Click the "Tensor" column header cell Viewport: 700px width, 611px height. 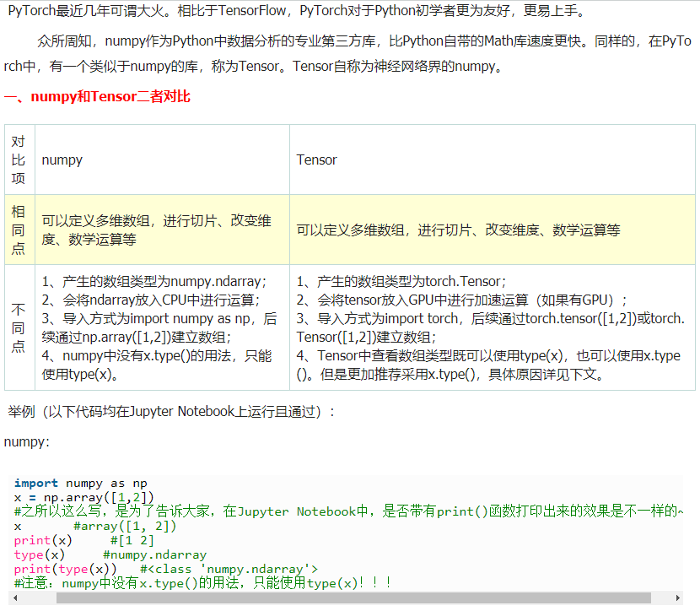(x=493, y=160)
